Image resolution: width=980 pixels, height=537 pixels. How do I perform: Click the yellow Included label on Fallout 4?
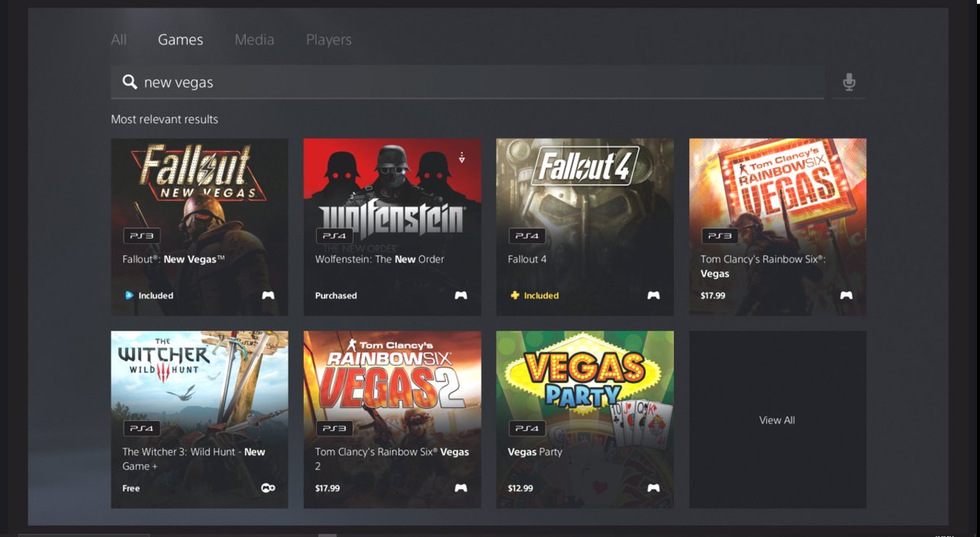[541, 295]
